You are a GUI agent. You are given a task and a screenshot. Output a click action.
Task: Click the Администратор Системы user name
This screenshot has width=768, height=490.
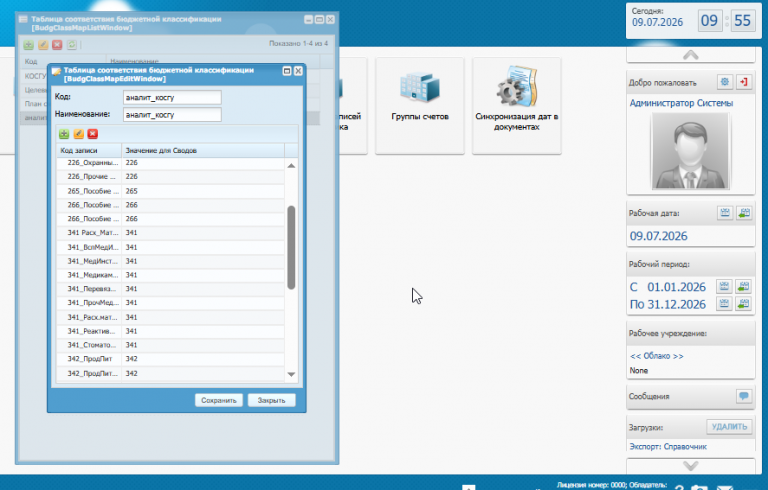coord(681,103)
